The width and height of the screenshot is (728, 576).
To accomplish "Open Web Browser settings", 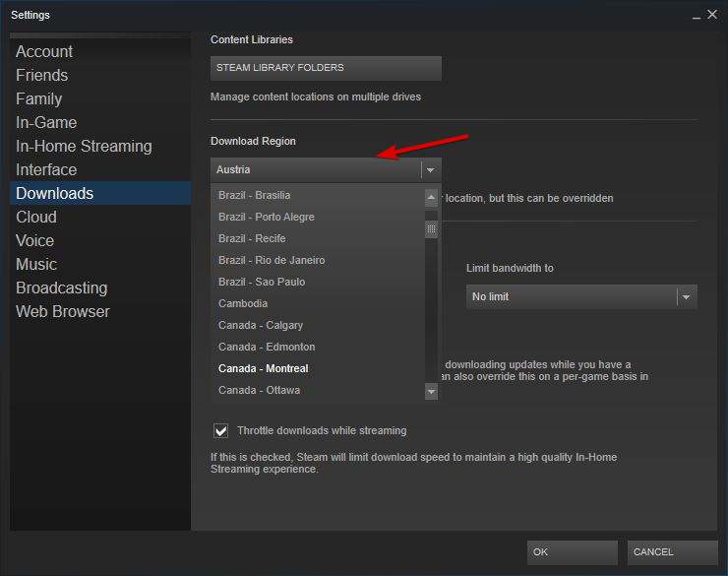I will coord(99,312).
